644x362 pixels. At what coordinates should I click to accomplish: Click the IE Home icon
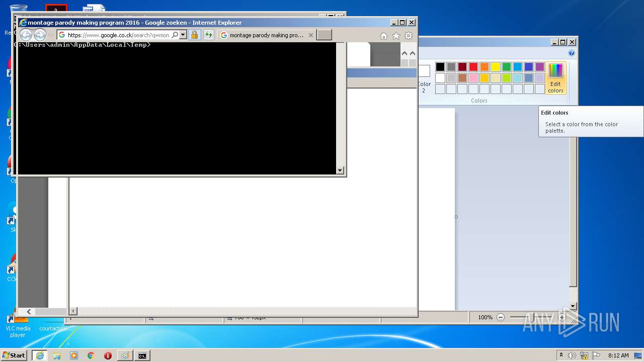(384, 36)
